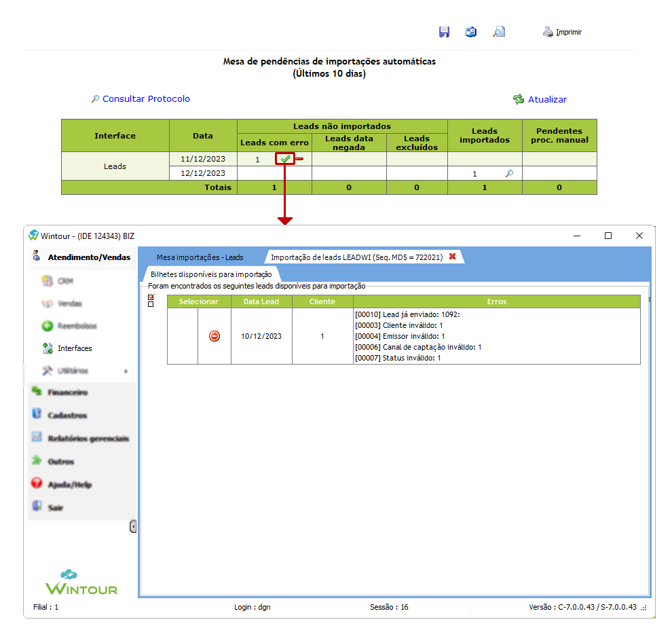The width and height of the screenshot is (672, 626).
Task: Click the red minus beside the checkmark
Action: coord(300,159)
